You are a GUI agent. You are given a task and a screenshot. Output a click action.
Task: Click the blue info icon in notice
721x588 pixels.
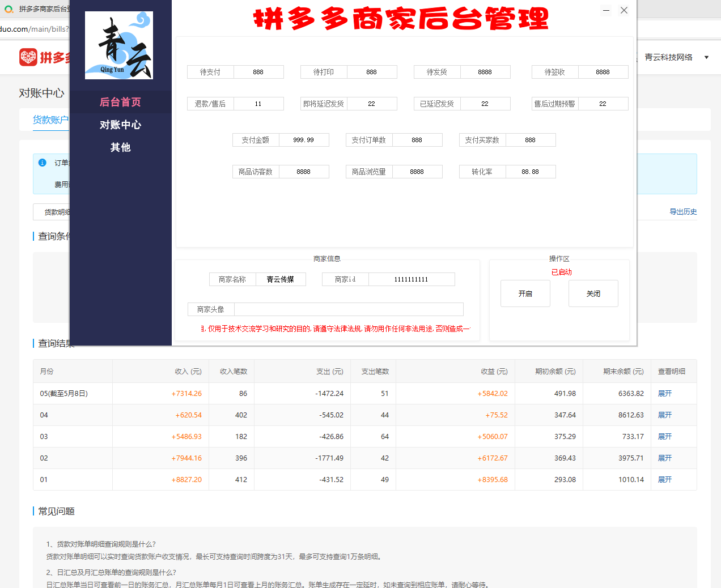(42, 163)
